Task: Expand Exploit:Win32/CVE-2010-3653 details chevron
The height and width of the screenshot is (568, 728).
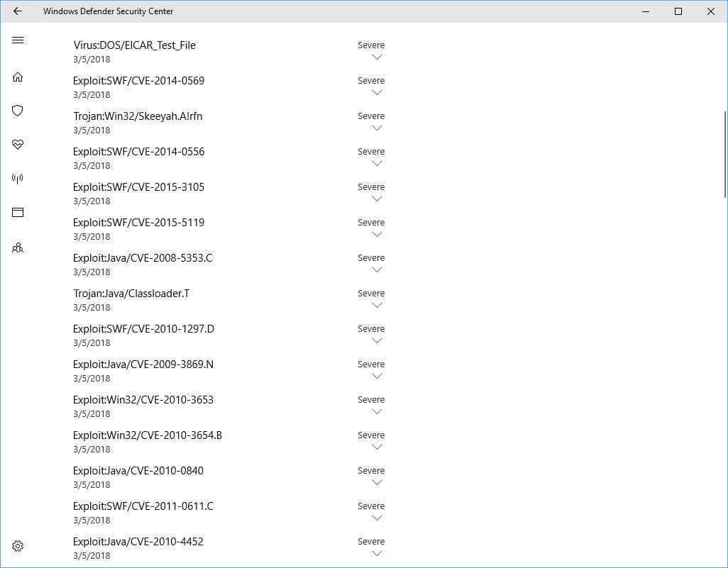Action: 377,411
